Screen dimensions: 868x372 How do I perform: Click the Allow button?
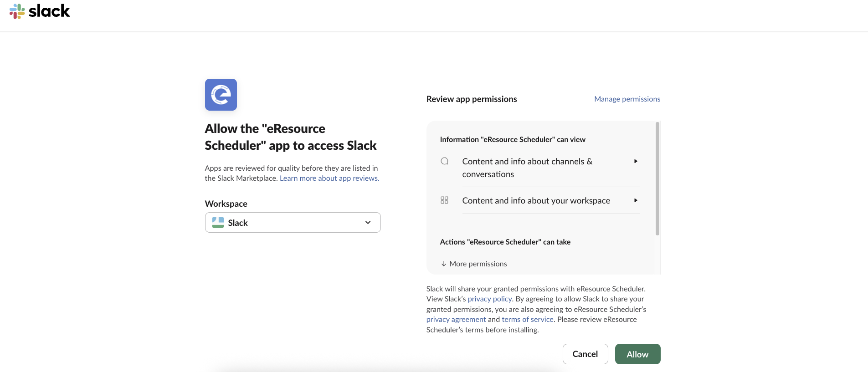[x=638, y=354]
